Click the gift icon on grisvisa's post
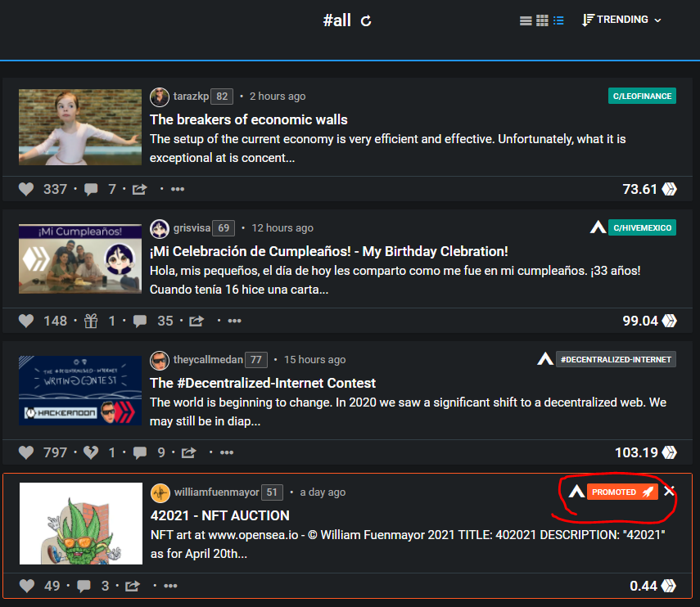 91,321
